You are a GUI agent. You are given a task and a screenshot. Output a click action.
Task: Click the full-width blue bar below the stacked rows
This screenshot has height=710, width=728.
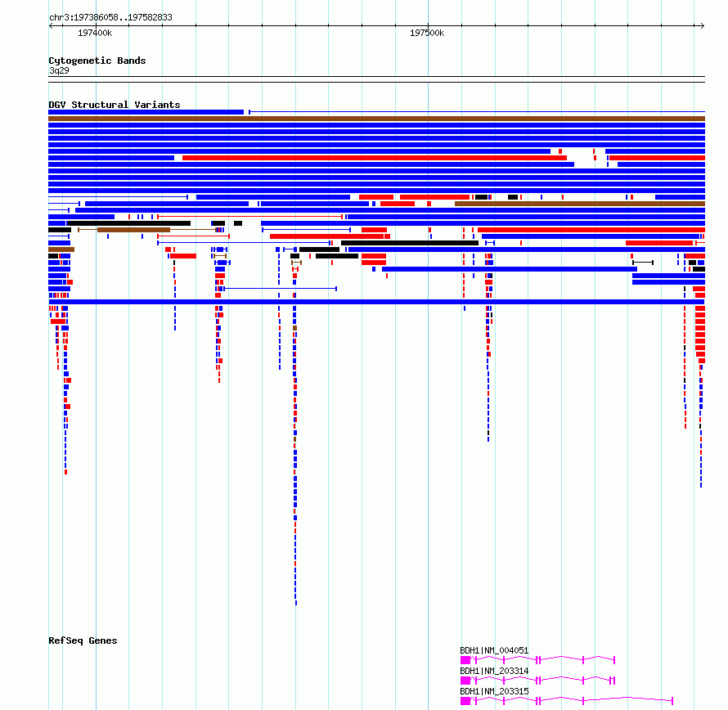(376, 302)
